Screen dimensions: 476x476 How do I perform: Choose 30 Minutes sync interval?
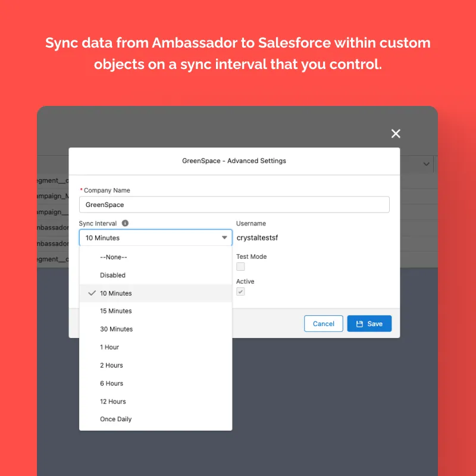pyautogui.click(x=155, y=329)
